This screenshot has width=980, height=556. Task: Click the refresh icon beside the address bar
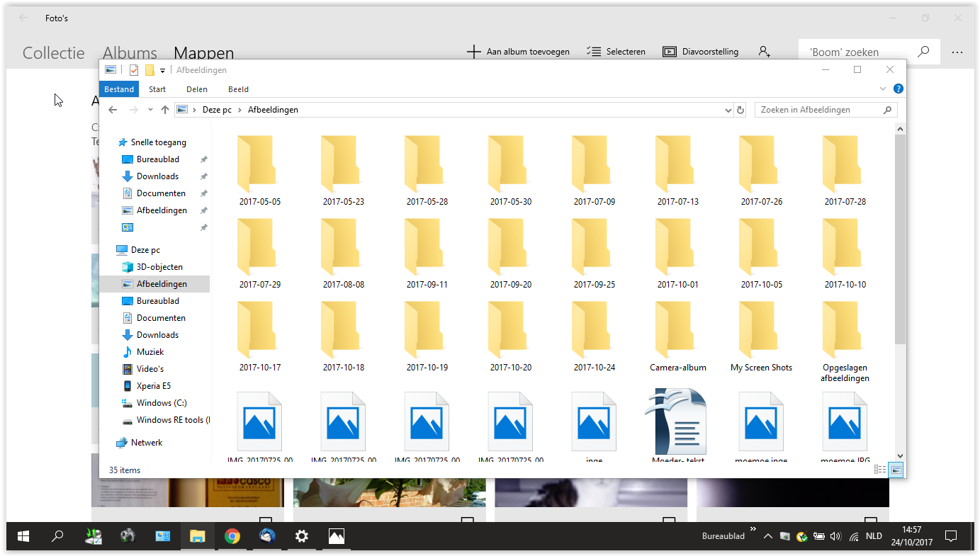[x=740, y=110]
